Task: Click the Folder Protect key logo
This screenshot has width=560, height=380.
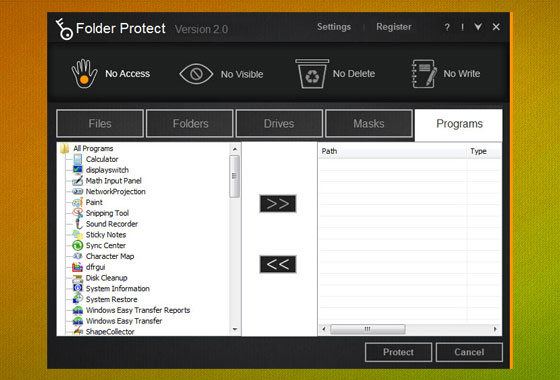Action: tap(64, 29)
